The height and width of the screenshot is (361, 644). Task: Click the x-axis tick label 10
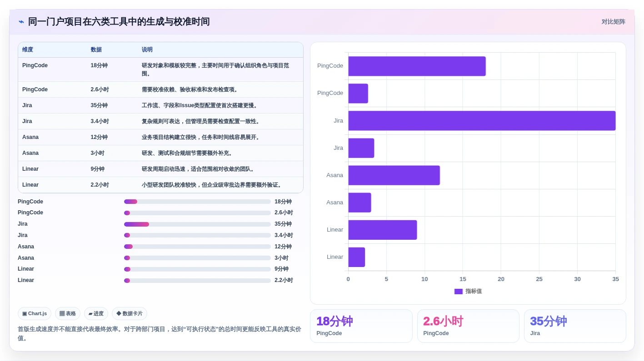(x=424, y=279)
